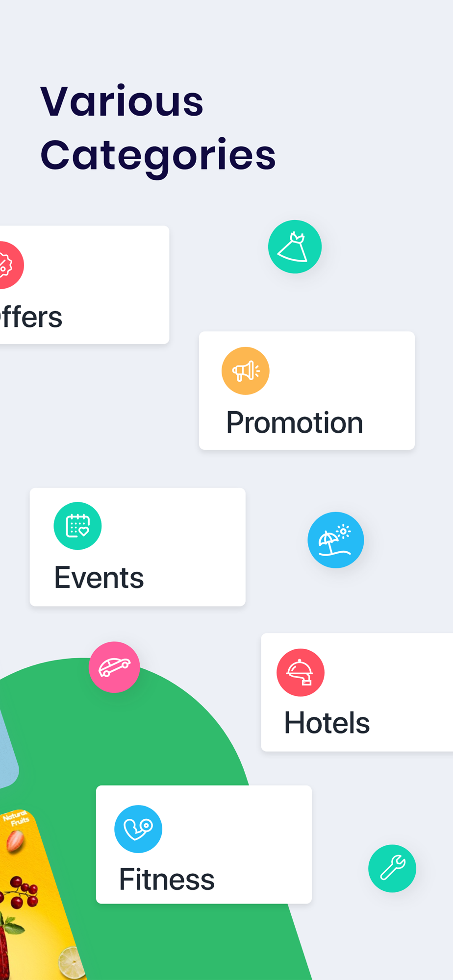Screen dimensions: 453x980
Task: Choose the Fitness category card
Action: tap(204, 844)
